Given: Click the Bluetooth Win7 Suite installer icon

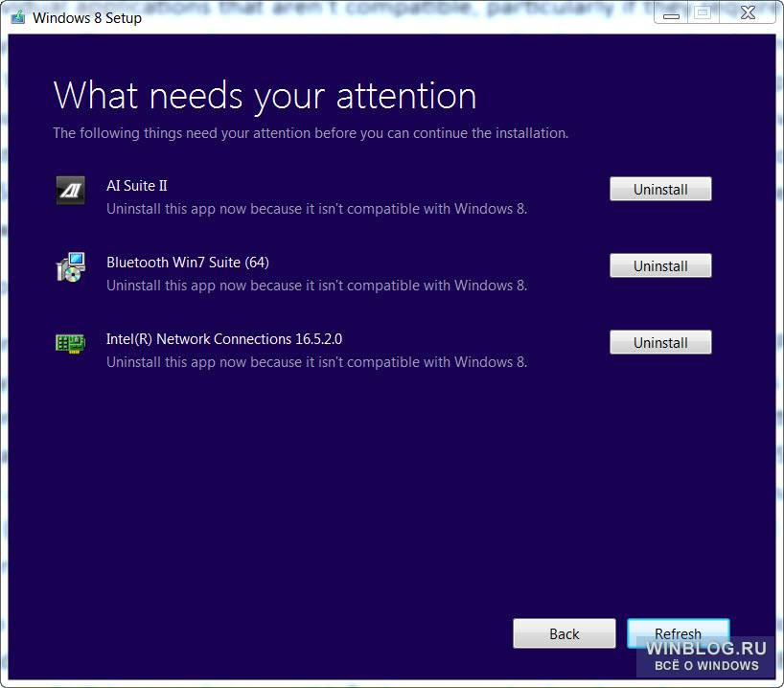Looking at the screenshot, I should tap(71, 267).
